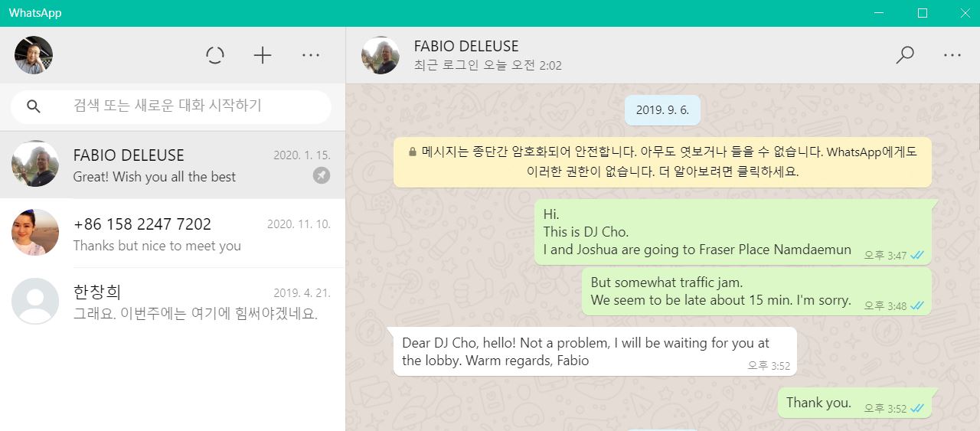Start a new chat with plus icon
Screen dimensions: 980x431
[263, 55]
